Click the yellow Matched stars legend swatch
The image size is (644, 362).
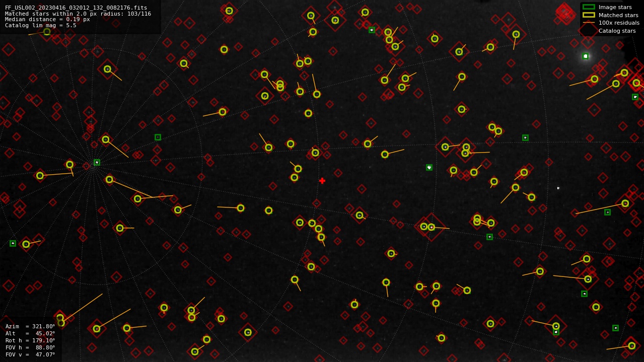point(589,15)
